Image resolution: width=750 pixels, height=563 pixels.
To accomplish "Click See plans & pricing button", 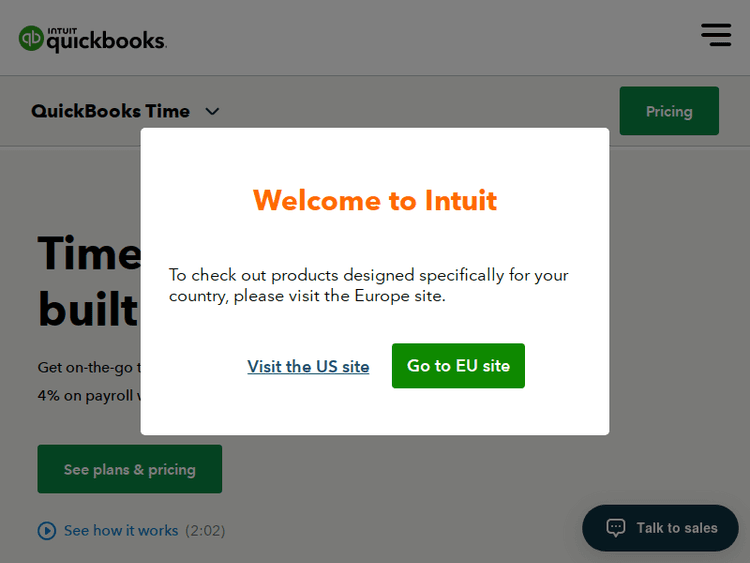I will pyautogui.click(x=129, y=469).
